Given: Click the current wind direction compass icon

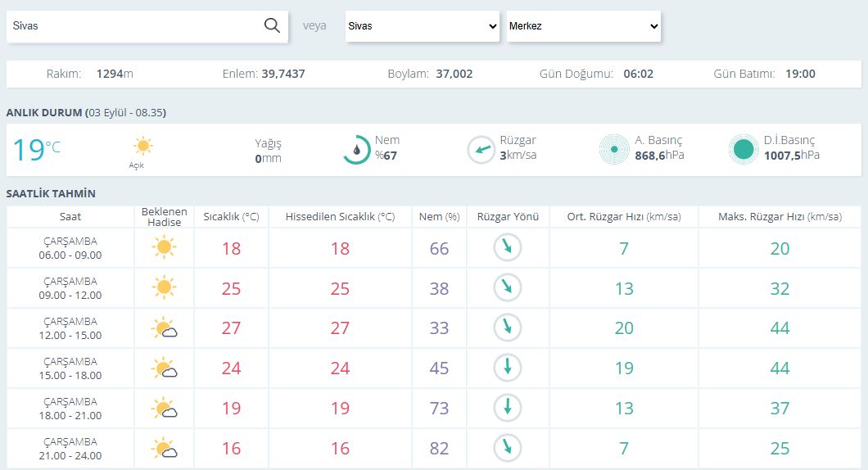Looking at the screenshot, I should pyautogui.click(x=481, y=150).
